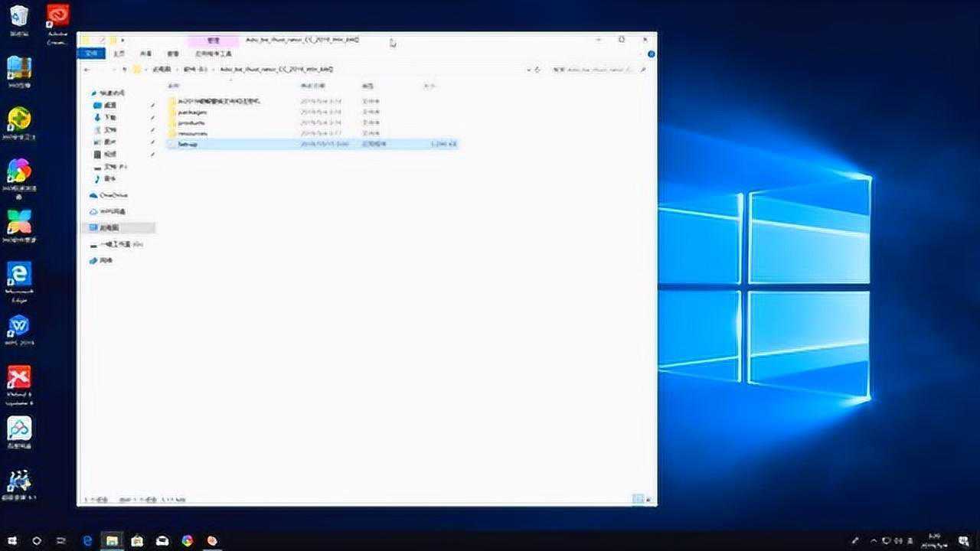Open the Recycle Bin on desktop
The image size is (980, 551).
(19, 21)
